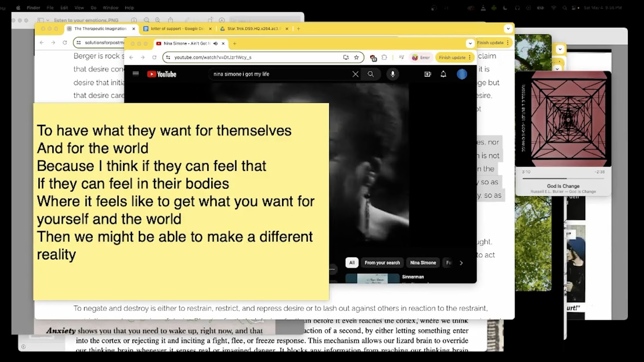This screenshot has height=362, width=644.
Task: Open Chrome three-dot menu beside Finish update
Action: click(x=470, y=58)
